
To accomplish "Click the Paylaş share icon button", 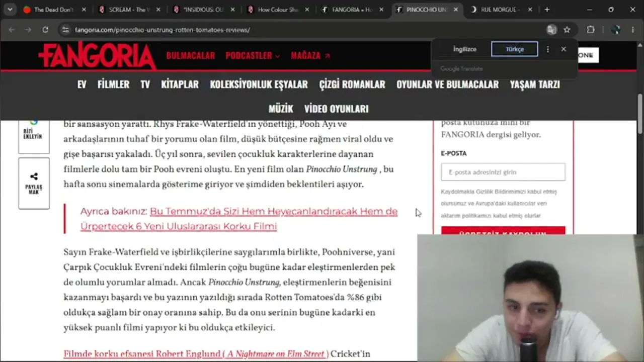I will tap(34, 183).
